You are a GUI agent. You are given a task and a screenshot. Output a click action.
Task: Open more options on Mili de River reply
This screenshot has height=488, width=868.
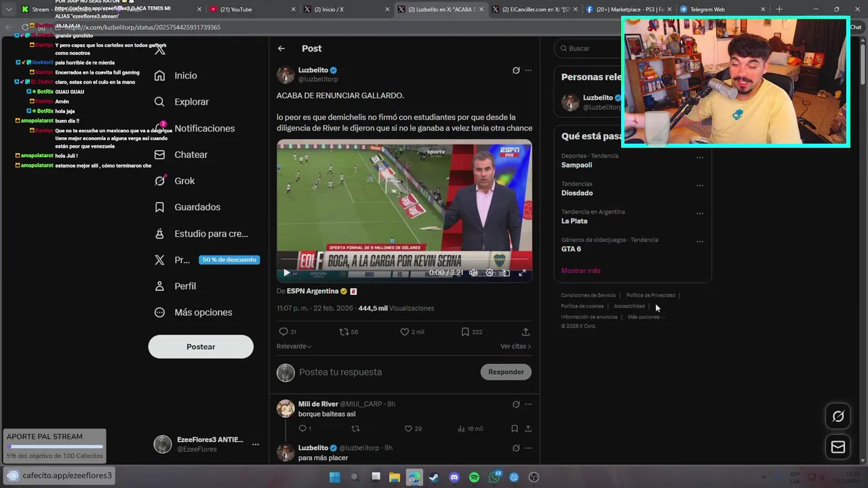[528, 405]
